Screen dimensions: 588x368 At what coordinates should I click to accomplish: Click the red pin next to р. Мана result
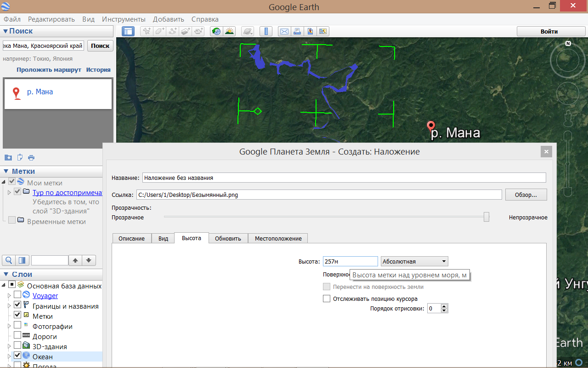click(17, 93)
